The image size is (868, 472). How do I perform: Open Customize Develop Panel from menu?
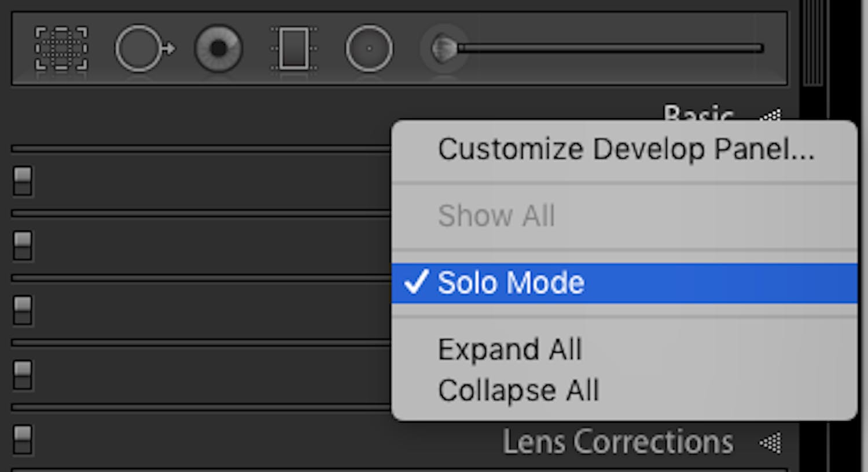coord(625,149)
